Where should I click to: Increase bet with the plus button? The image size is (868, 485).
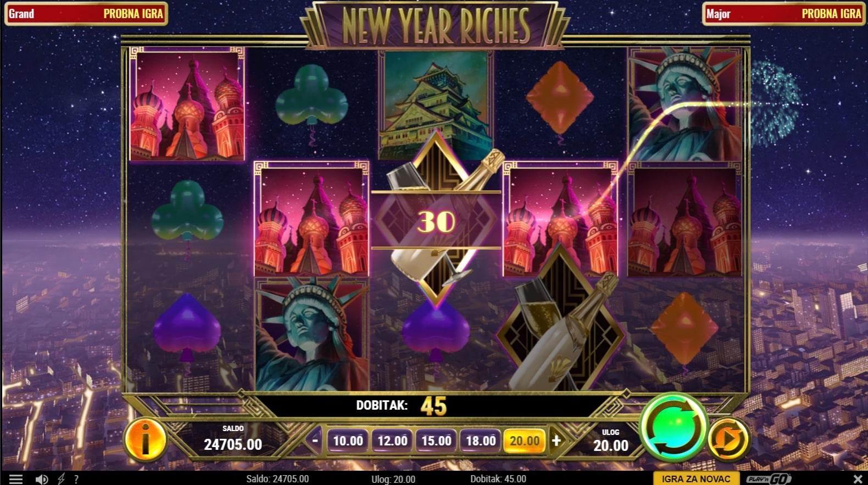point(557,440)
